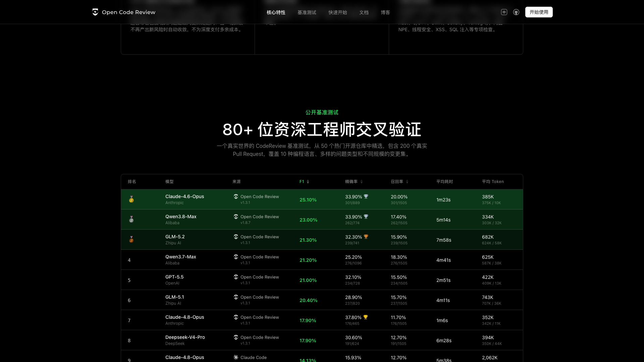The width and height of the screenshot is (644, 362).
Task: Click trophy icon beside GLM-5.2 precision 32.30%
Action: 366,237
